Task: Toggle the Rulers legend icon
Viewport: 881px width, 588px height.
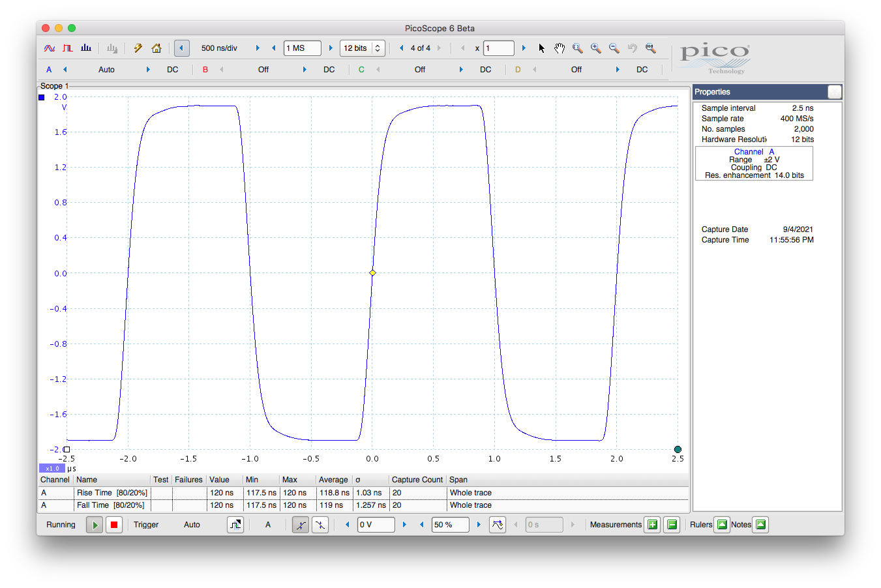Action: (722, 525)
